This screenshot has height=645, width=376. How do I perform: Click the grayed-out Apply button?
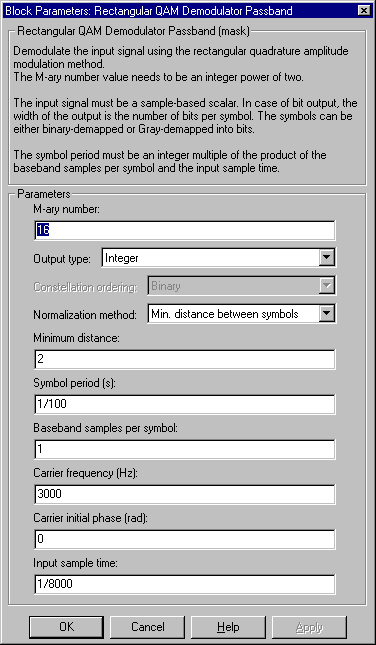[x=309, y=627]
